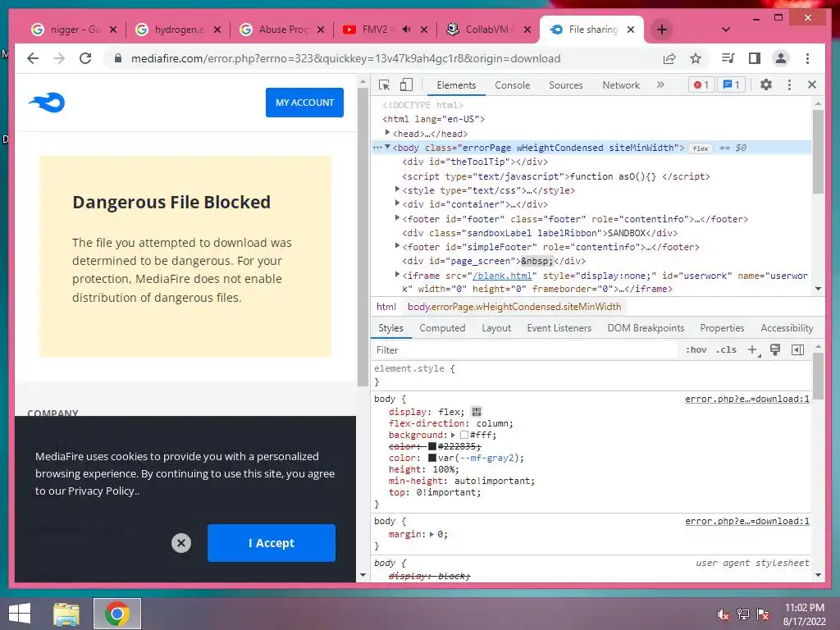840x630 pixels.
Task: View site security lock info
Action: click(x=118, y=58)
